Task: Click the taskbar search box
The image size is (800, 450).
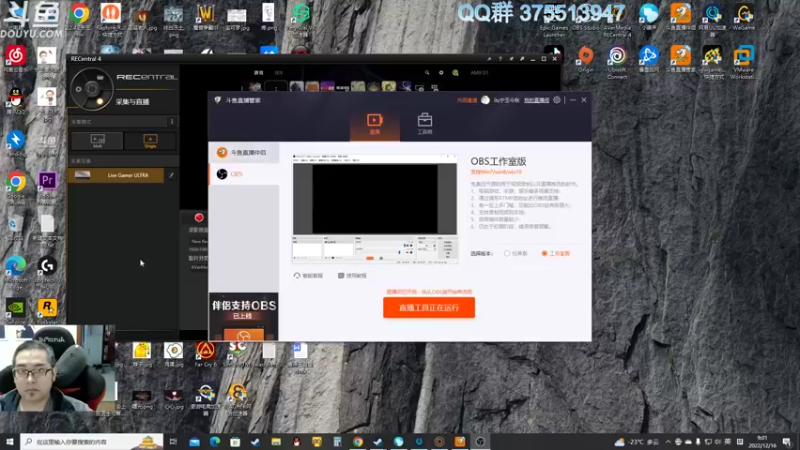Action: click(x=92, y=441)
